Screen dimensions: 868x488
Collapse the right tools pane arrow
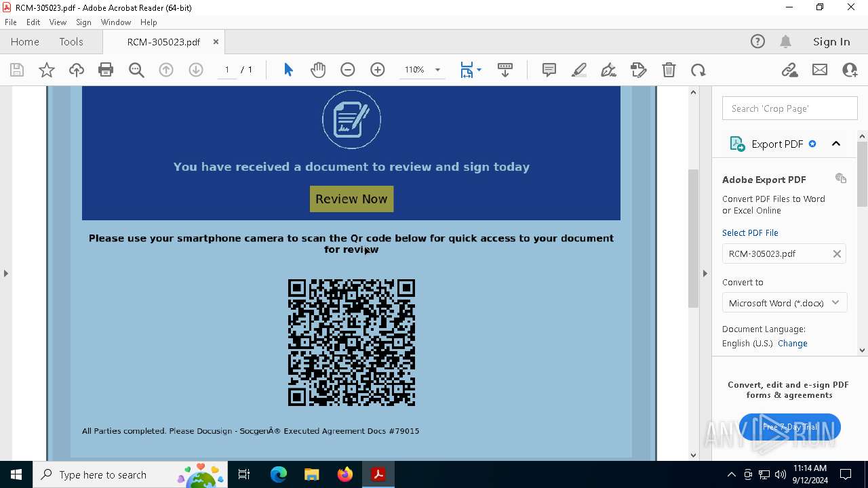[x=705, y=273]
